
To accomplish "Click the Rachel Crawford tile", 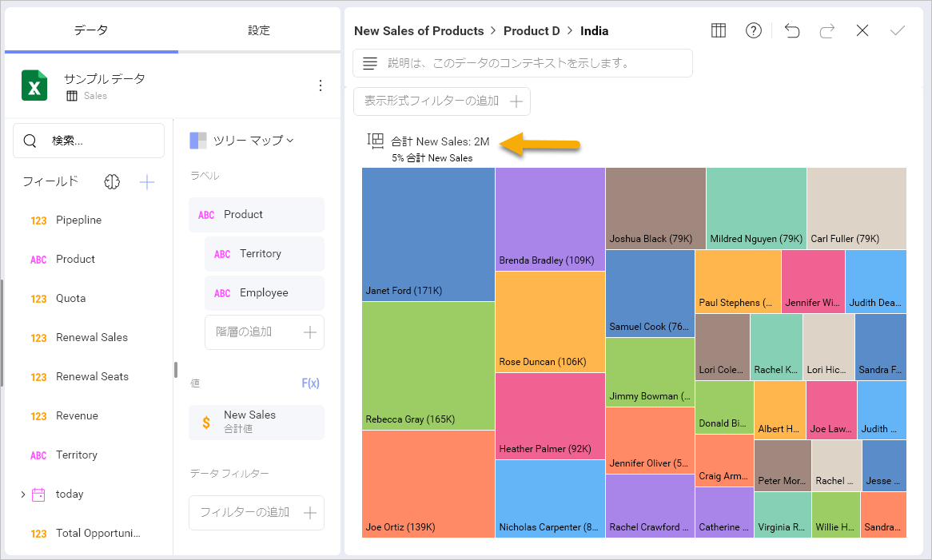I will 650,506.
